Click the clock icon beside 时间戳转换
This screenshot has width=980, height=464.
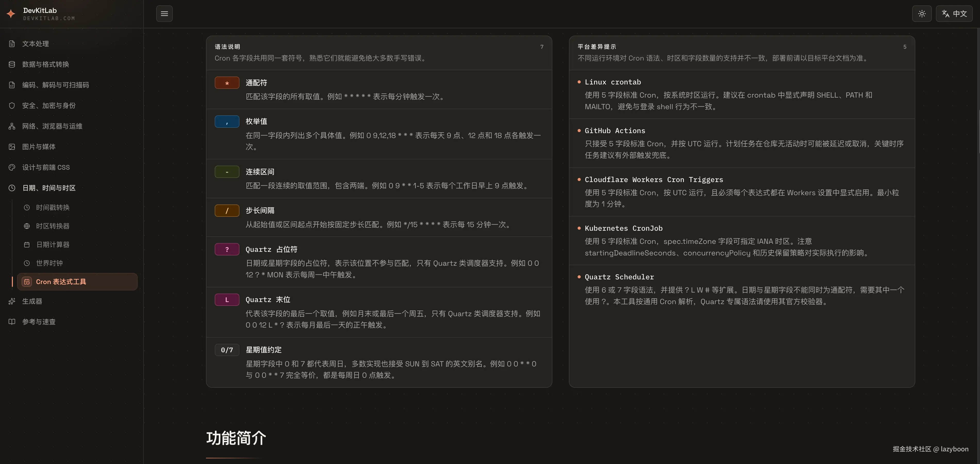(x=27, y=208)
